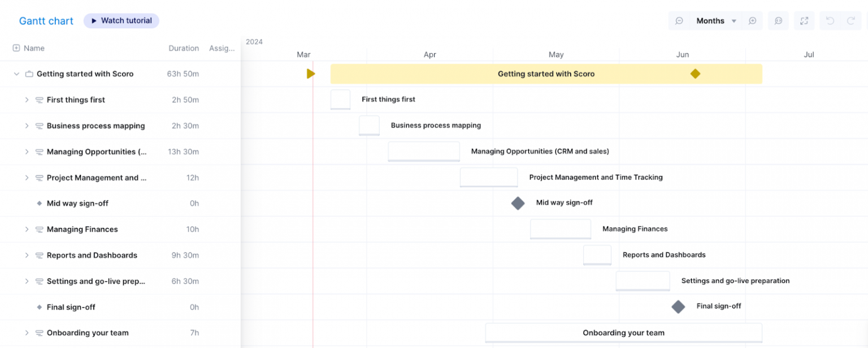Image resolution: width=868 pixels, height=348 pixels.
Task: Select the Business process mapping row name
Action: [96, 126]
